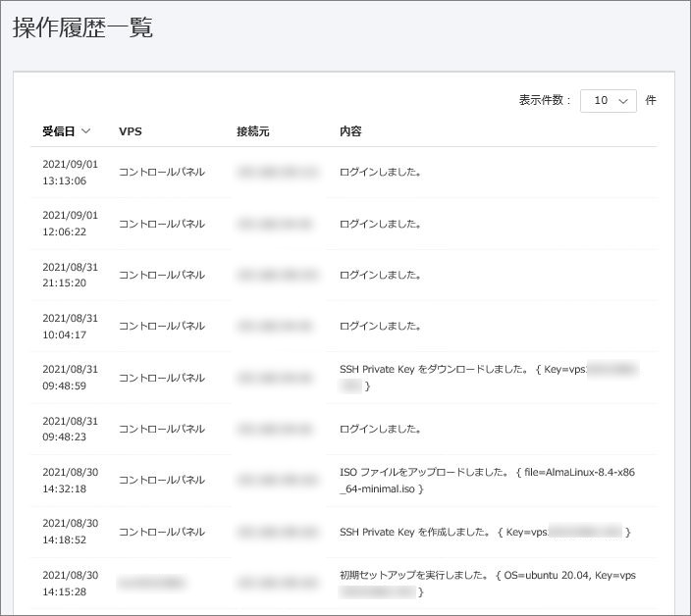Click the 初期セットアップを実行しました entry
The image size is (691, 616).
[x=488, y=583]
